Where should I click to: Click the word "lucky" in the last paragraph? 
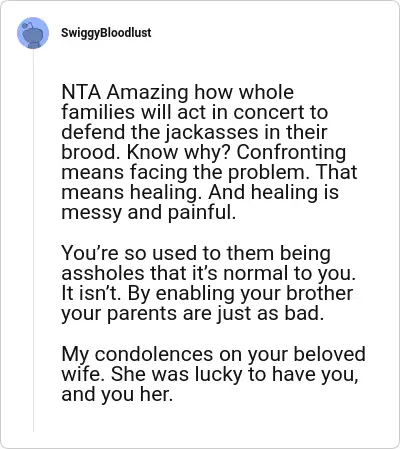pyautogui.click(x=218, y=374)
